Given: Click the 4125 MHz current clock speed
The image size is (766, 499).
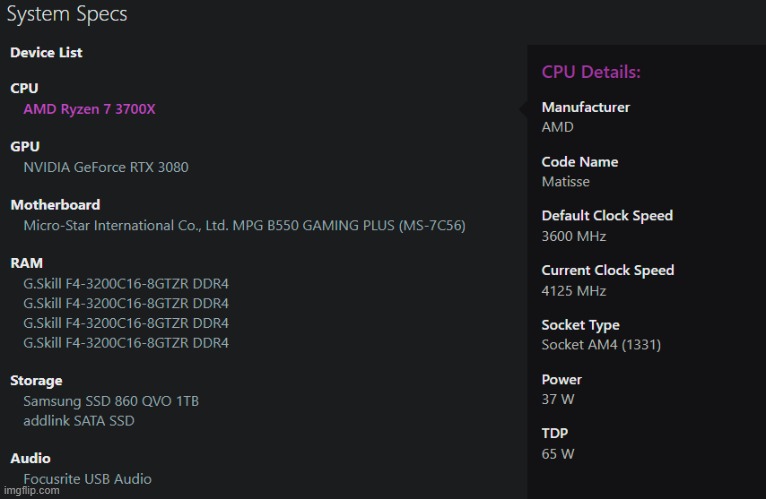Looking at the screenshot, I should [573, 291].
